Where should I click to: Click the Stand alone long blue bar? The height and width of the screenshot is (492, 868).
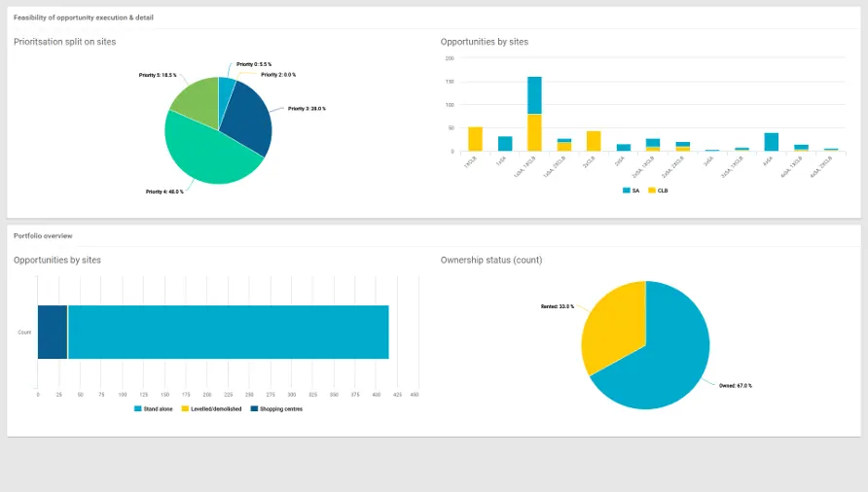tap(228, 333)
